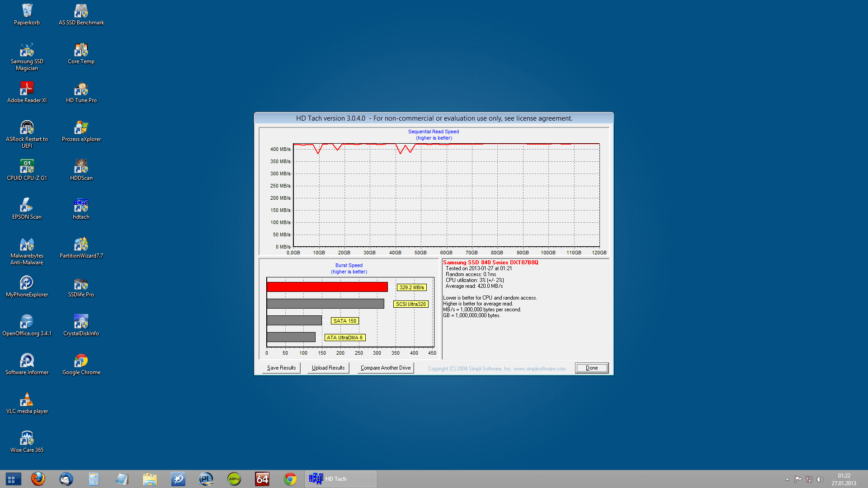Open Malwarebytes Anti-Malware shortcut
This screenshot has width=868, height=488.
[27, 251]
